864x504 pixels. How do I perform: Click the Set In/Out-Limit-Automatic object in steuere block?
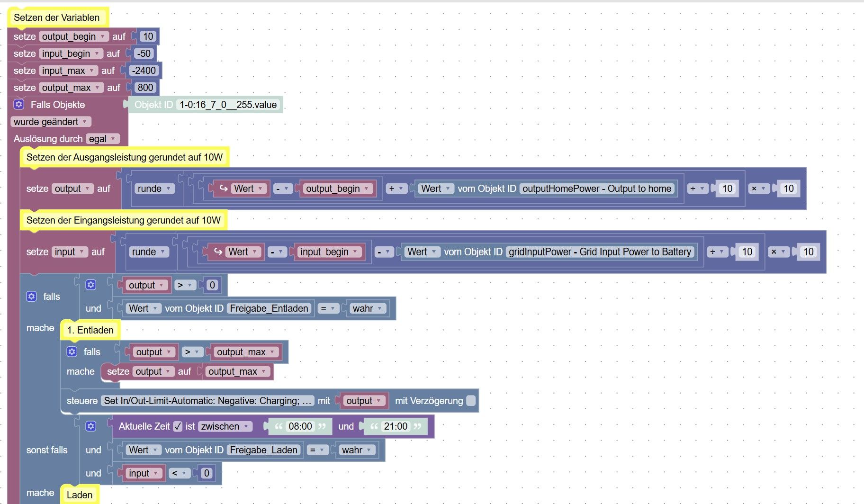[x=208, y=401]
